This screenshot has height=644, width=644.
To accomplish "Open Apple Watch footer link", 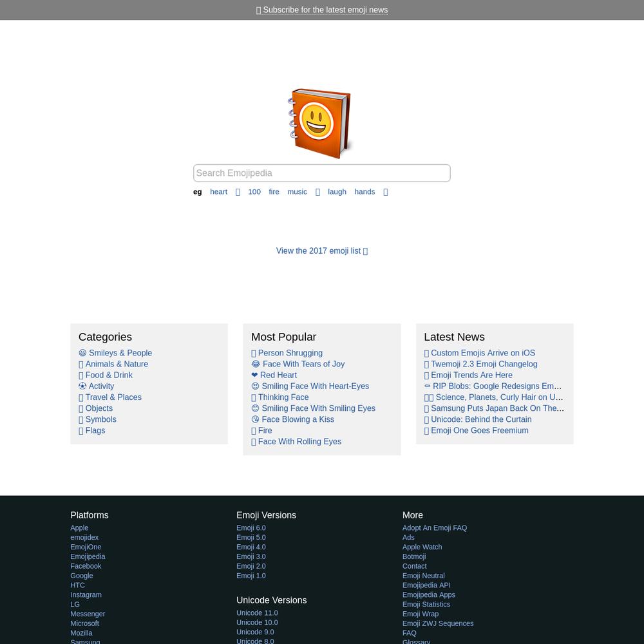I will (x=422, y=547).
